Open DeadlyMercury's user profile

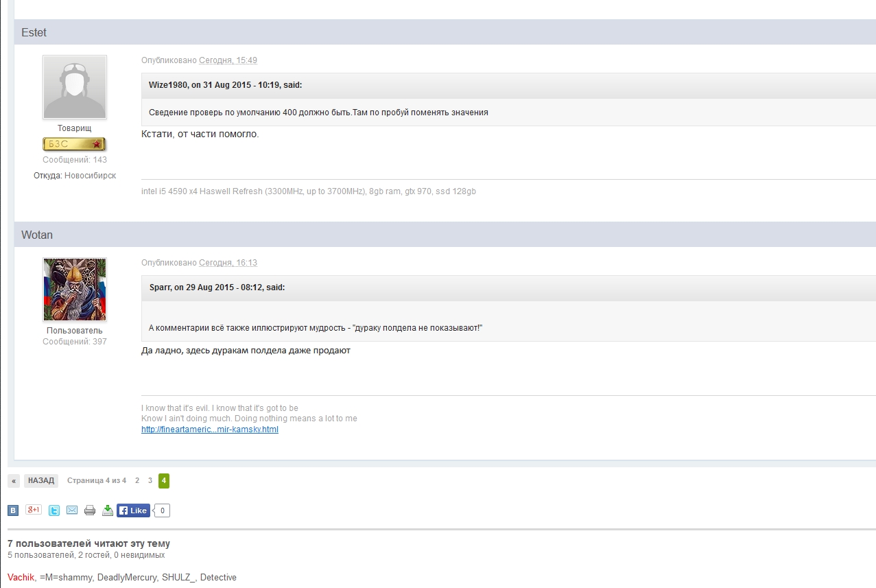tap(127, 578)
